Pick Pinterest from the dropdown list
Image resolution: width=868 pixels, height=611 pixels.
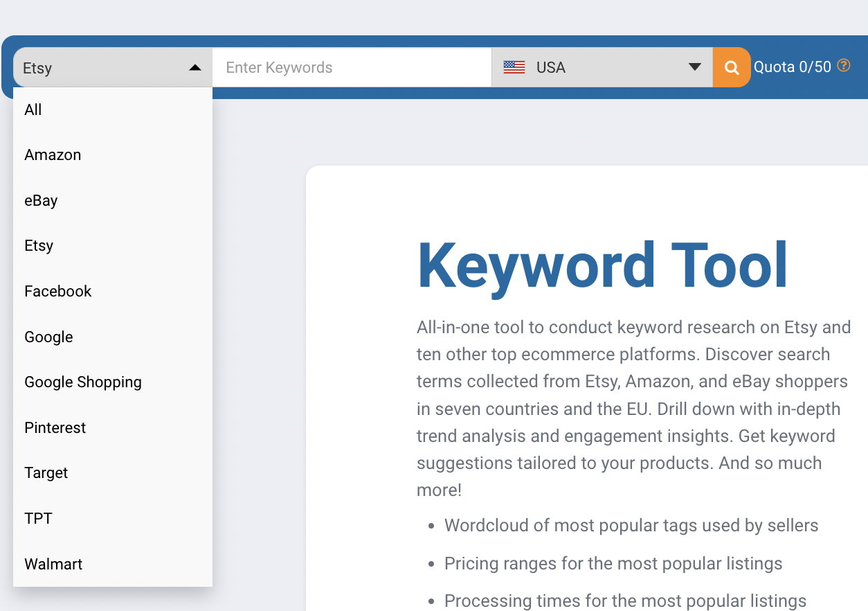113,427
